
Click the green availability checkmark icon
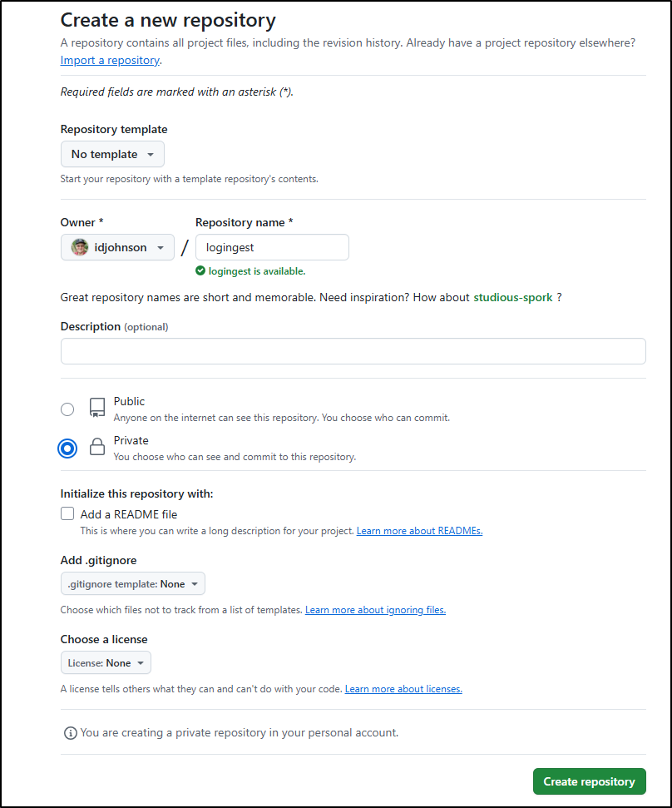(x=200, y=271)
